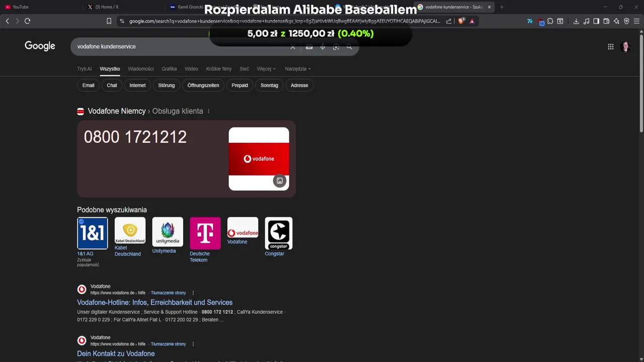The height and width of the screenshot is (362, 644).
Task: Filter results with Öffnungszeiten chip
Action: click(x=203, y=85)
